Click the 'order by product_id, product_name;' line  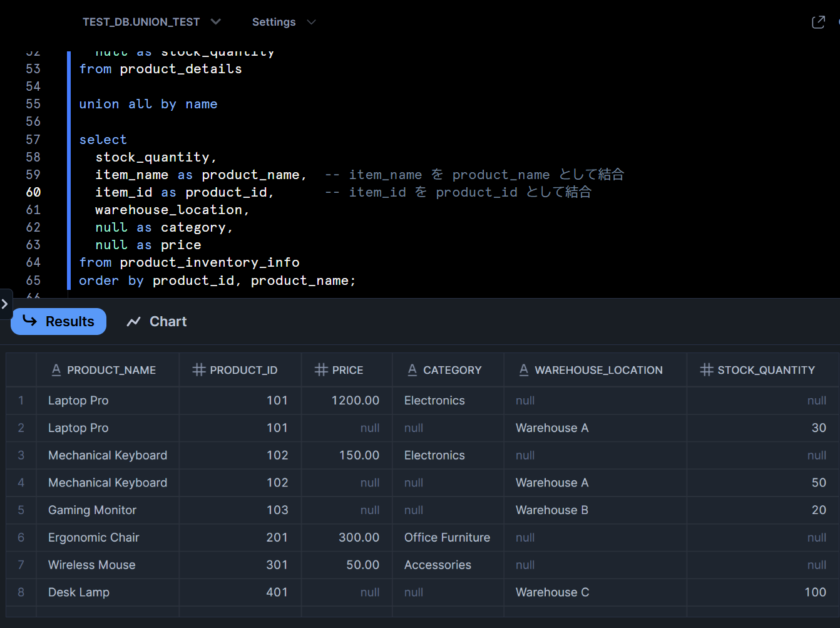217,281
